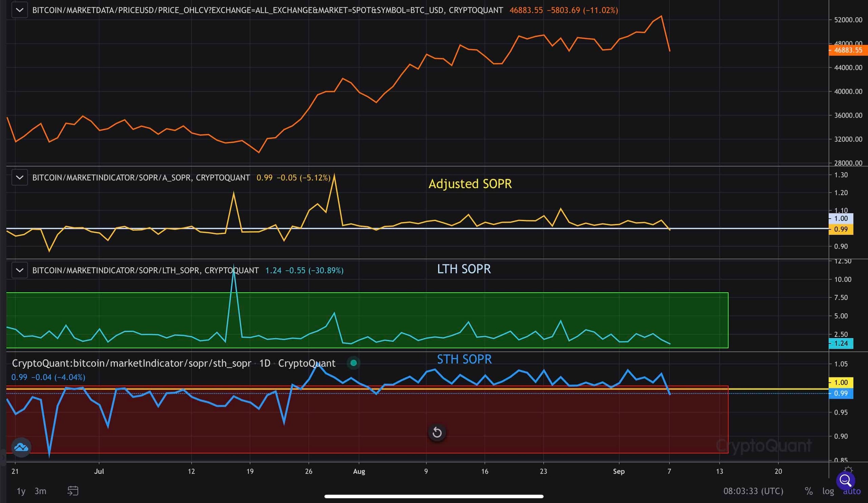Viewport: 868px width, 503px height.
Task: Click the orange 46883.55 price label
Action: pos(848,50)
